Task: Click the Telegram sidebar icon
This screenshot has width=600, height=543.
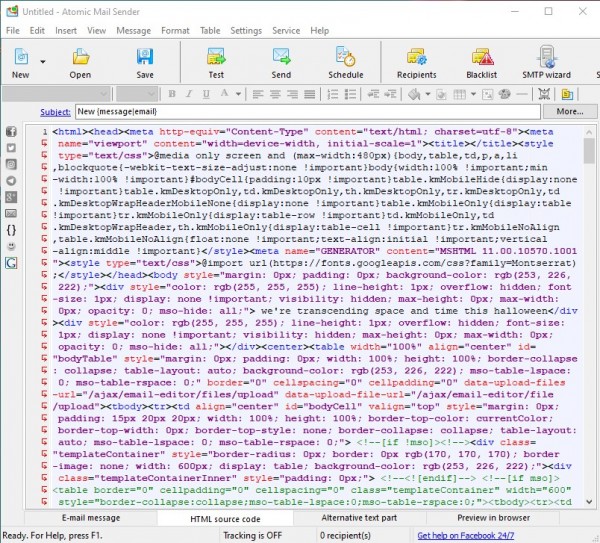Action: pos(11,181)
